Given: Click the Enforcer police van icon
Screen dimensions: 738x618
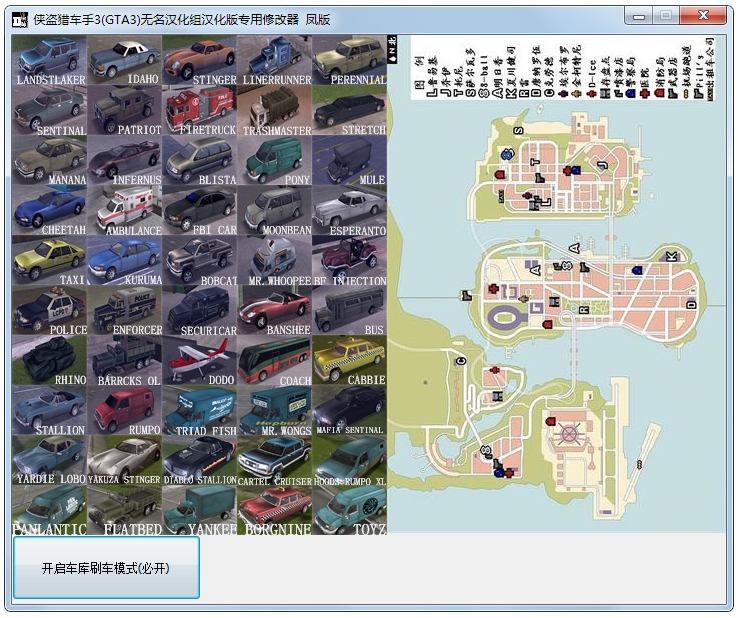Looking at the screenshot, I should tap(124, 310).
